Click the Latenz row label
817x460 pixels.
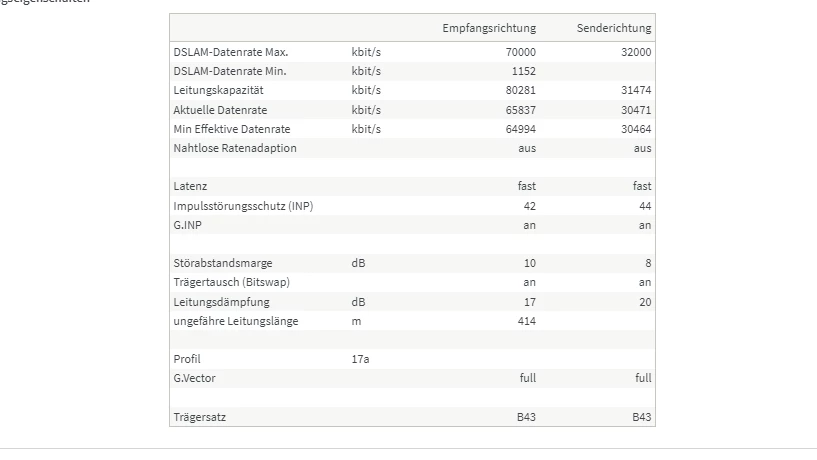[x=190, y=186]
